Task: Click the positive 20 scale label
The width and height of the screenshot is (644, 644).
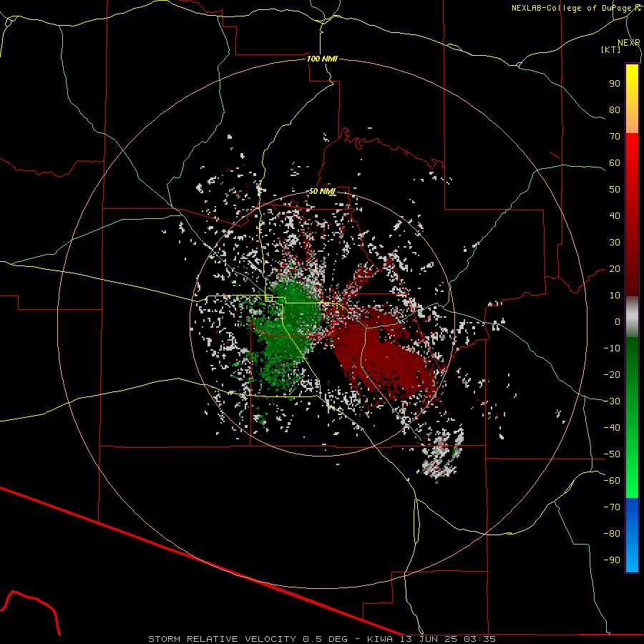Action: [615, 269]
